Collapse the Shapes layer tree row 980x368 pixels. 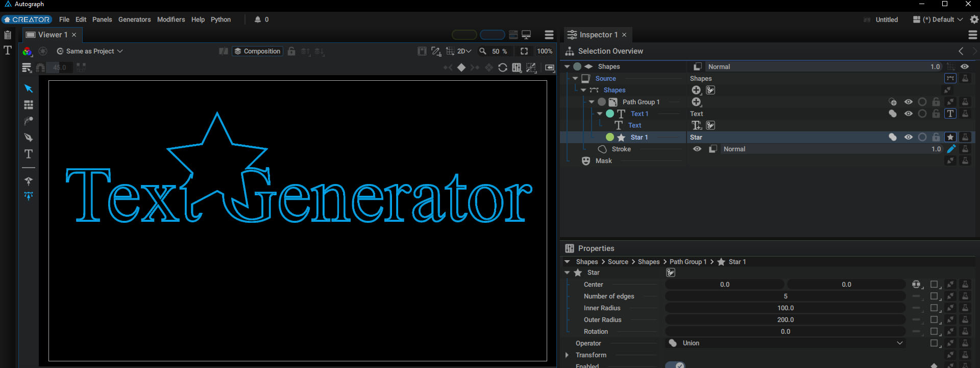tap(567, 66)
